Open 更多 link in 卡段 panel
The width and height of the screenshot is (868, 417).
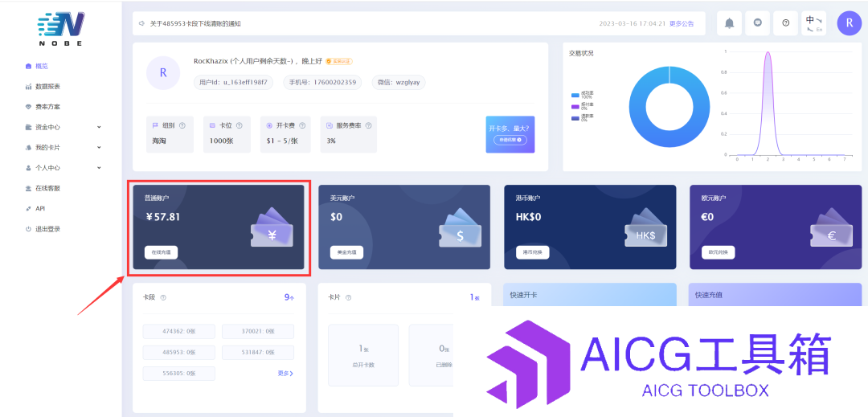[285, 374]
